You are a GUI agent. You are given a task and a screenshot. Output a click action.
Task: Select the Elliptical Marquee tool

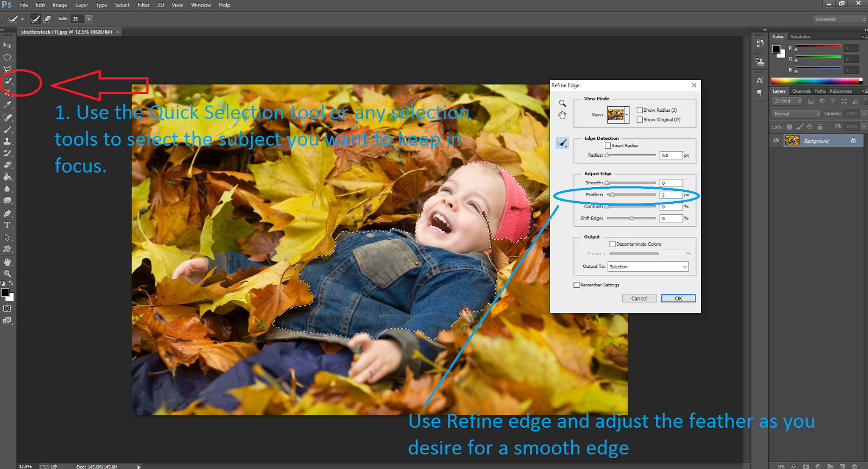point(7,57)
